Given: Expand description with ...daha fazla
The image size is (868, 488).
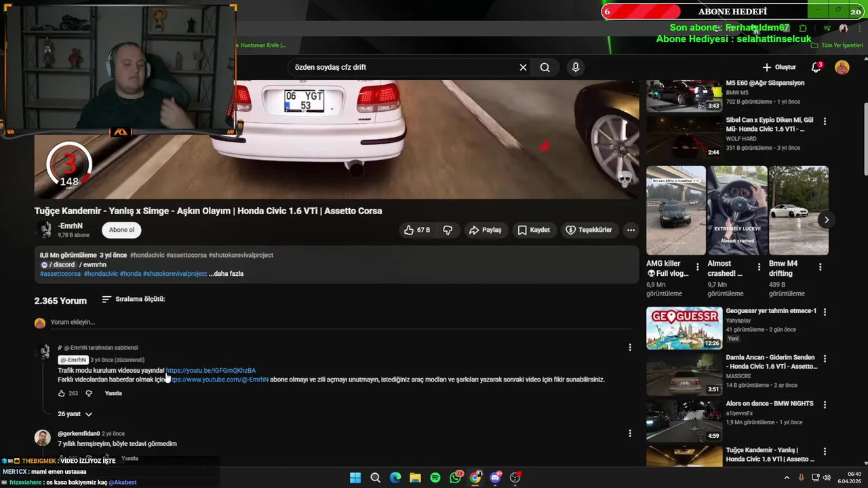Looking at the screenshot, I should 226,274.
